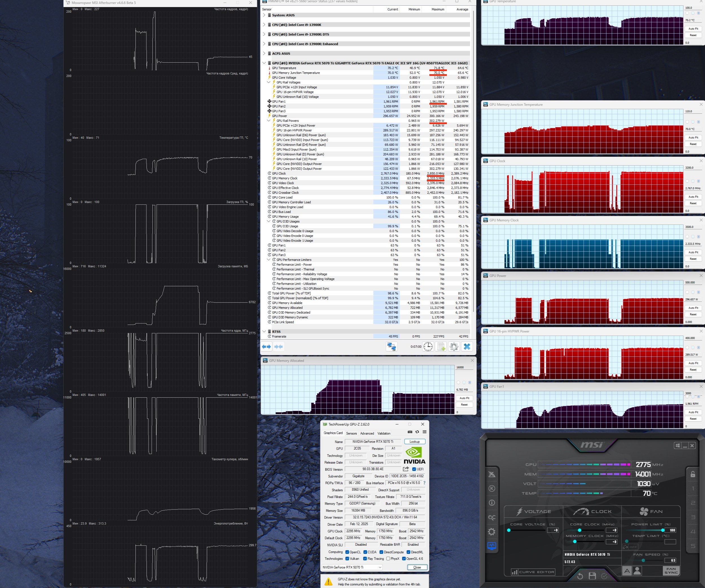Launch OC Scanner in Afterburner sidebar
The width and height of the screenshot is (705, 588).
[491, 517]
